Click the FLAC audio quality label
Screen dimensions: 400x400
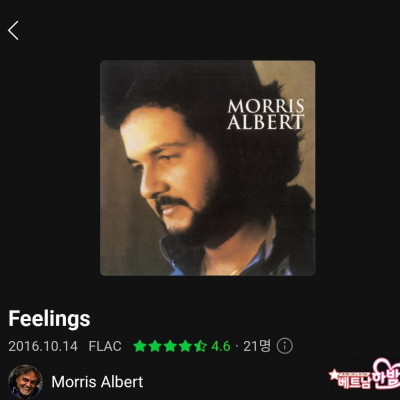coord(105,346)
